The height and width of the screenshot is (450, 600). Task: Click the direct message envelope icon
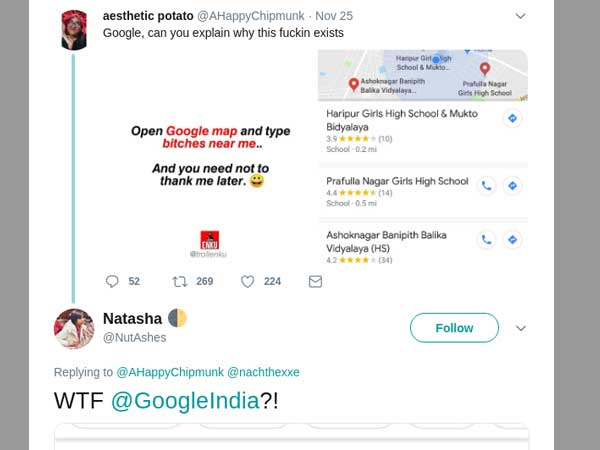[315, 282]
